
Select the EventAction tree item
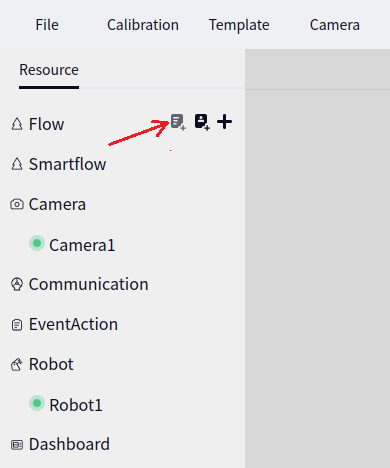click(x=73, y=324)
